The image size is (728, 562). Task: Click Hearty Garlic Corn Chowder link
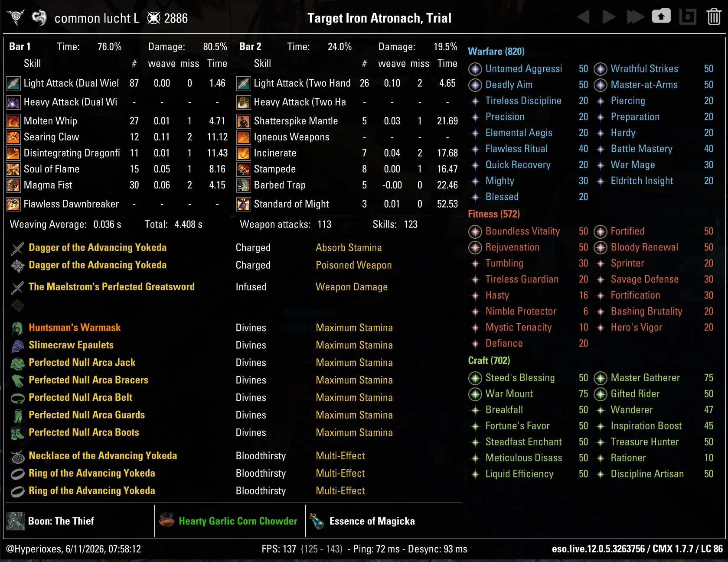[238, 521]
